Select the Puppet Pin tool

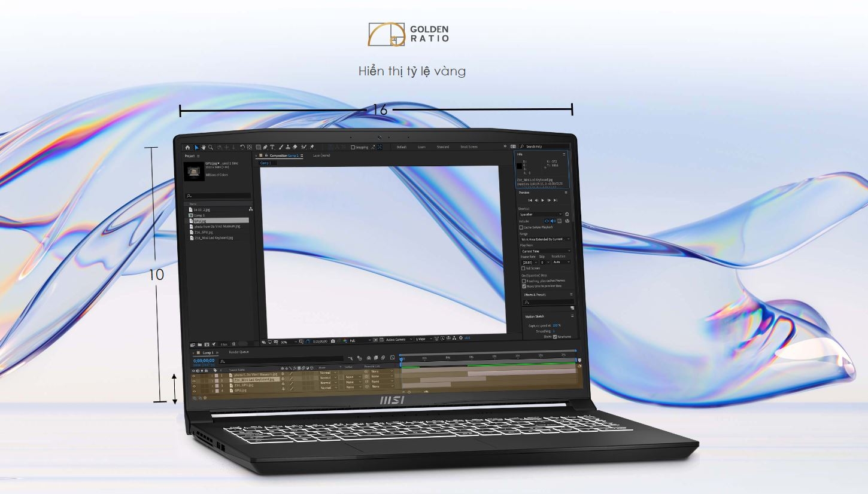(311, 147)
